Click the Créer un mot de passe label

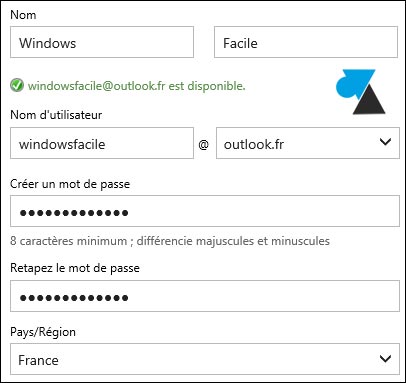point(70,184)
